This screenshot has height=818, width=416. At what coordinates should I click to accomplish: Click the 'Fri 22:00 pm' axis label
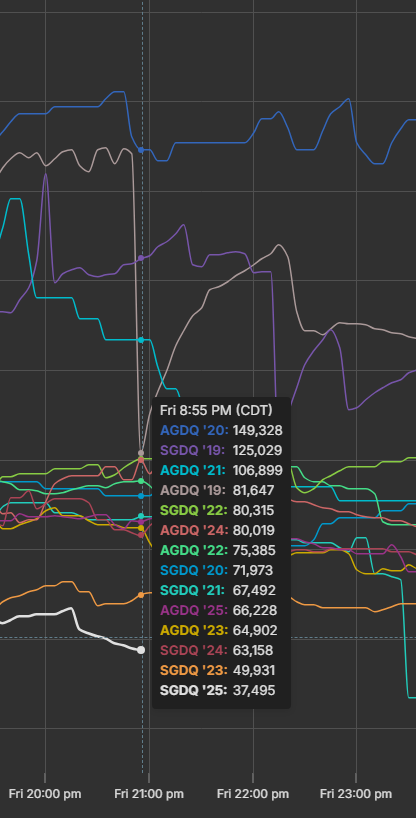click(x=253, y=794)
